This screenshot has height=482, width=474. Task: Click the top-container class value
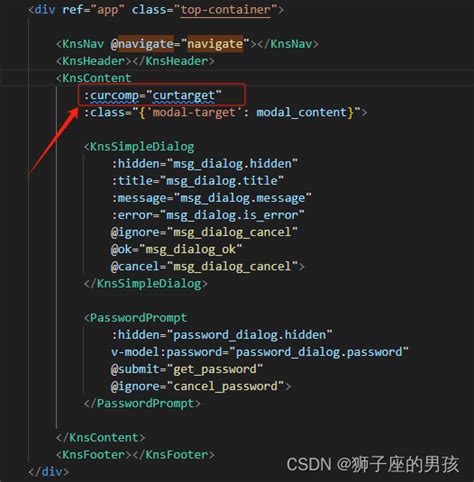[226, 10]
